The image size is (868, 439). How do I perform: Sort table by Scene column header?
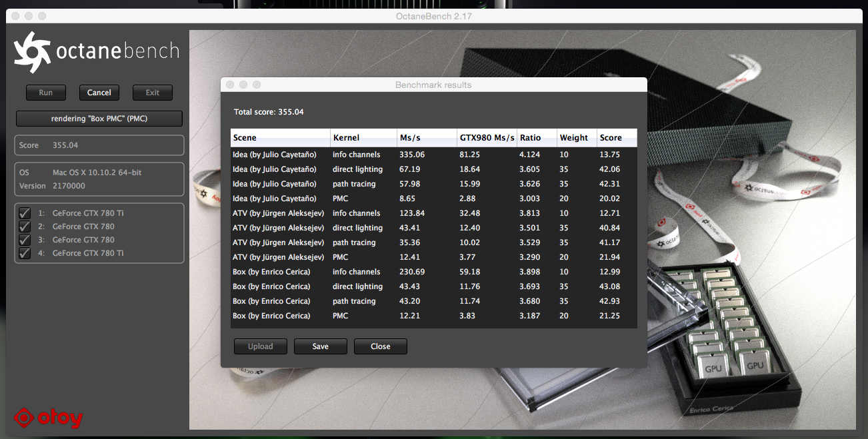coord(280,138)
